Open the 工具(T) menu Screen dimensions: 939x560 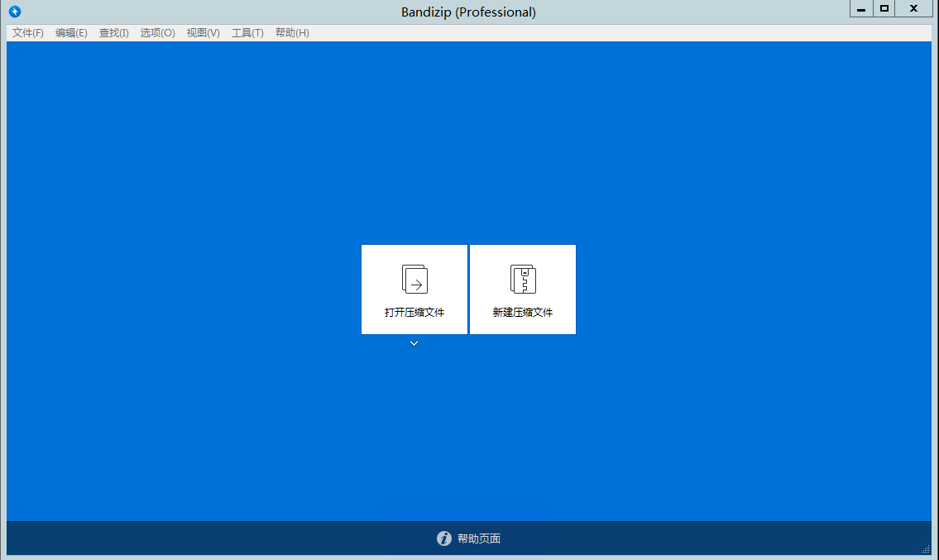tap(247, 33)
